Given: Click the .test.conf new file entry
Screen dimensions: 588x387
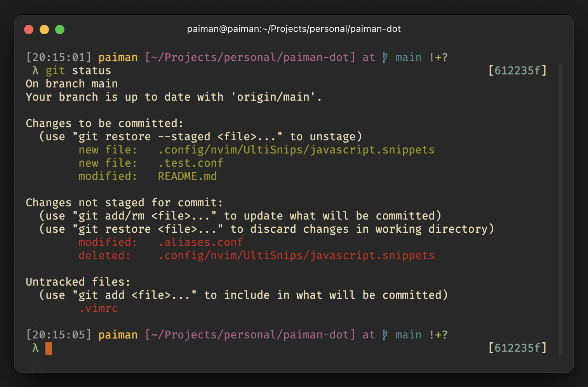Looking at the screenshot, I should (x=191, y=163).
